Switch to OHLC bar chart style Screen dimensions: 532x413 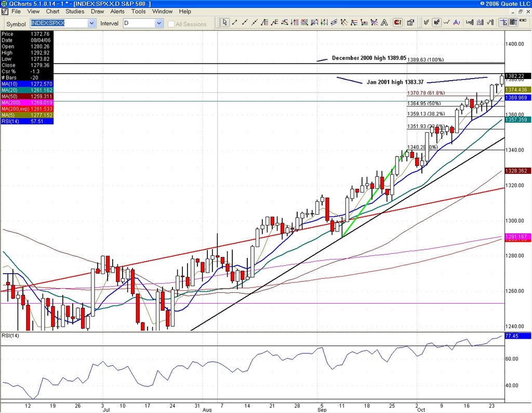tap(427, 23)
